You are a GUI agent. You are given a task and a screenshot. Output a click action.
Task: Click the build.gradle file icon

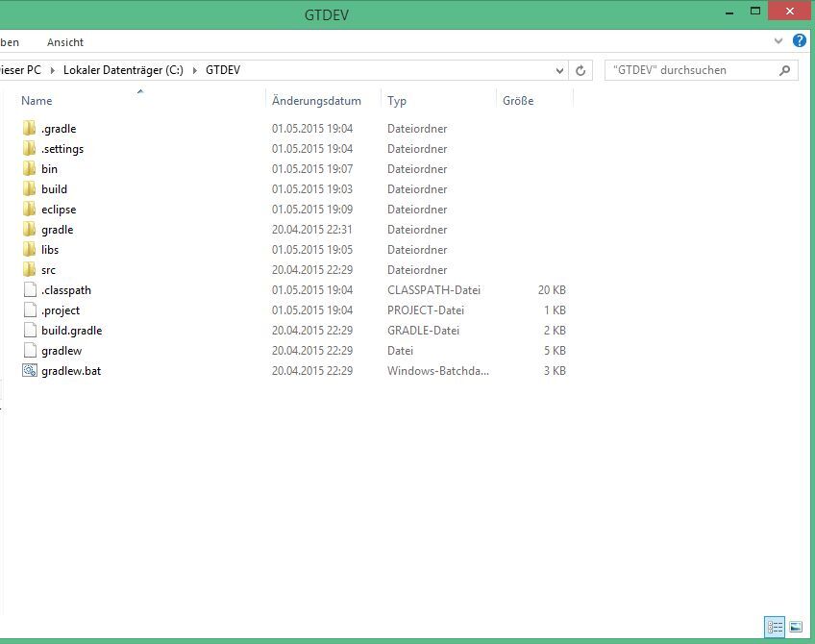point(30,330)
